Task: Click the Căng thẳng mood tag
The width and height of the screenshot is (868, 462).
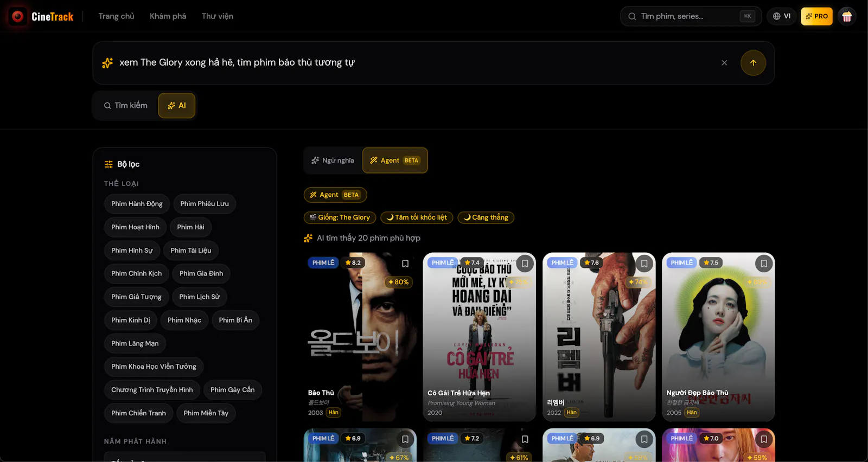Action: (x=486, y=217)
